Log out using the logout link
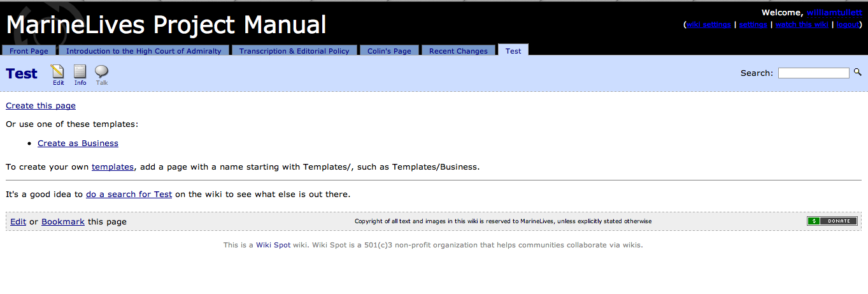The width and height of the screenshot is (868, 294). (848, 24)
